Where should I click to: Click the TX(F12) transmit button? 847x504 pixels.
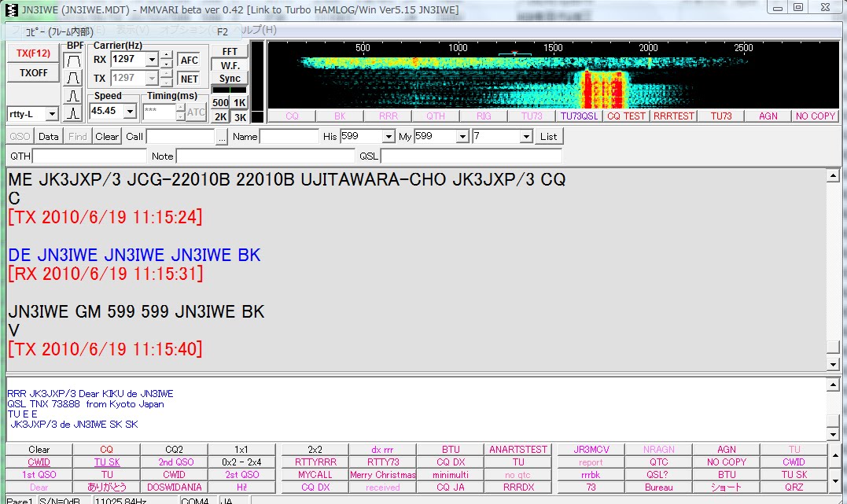pyautogui.click(x=33, y=53)
